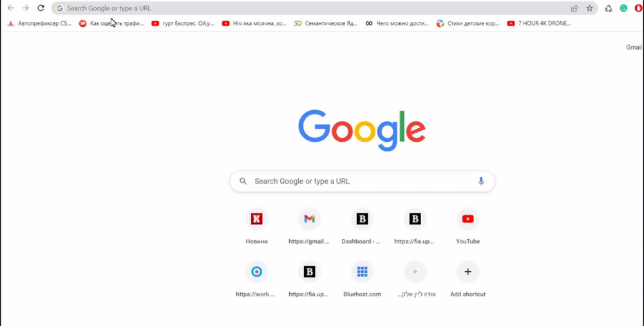The image size is (644, 326).
Task: Open the YouTube shortcut tile
Action: [468, 227]
